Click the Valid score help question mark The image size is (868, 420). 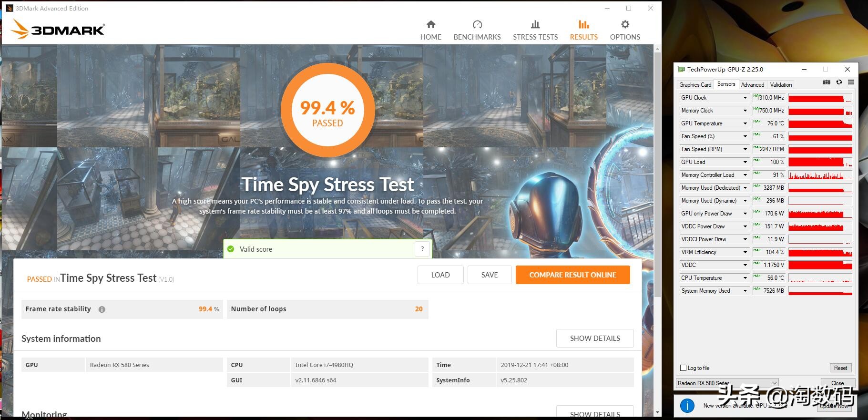pyautogui.click(x=422, y=249)
